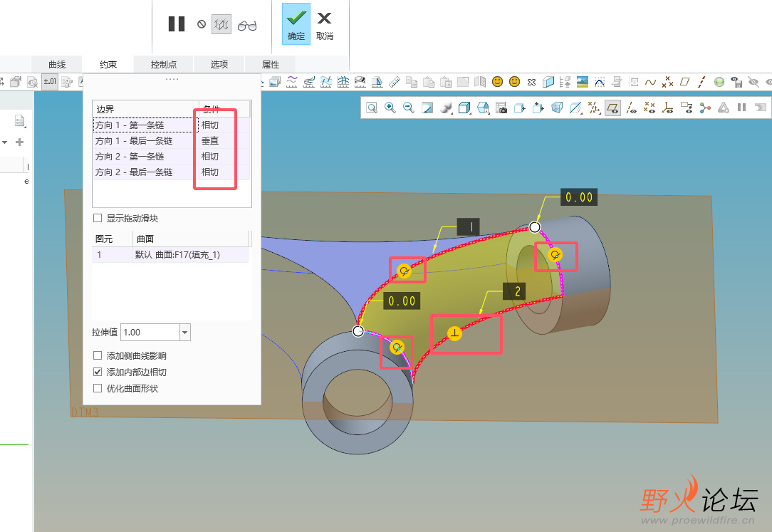
Task: Click the 边界 column header
Action: pyautogui.click(x=145, y=109)
